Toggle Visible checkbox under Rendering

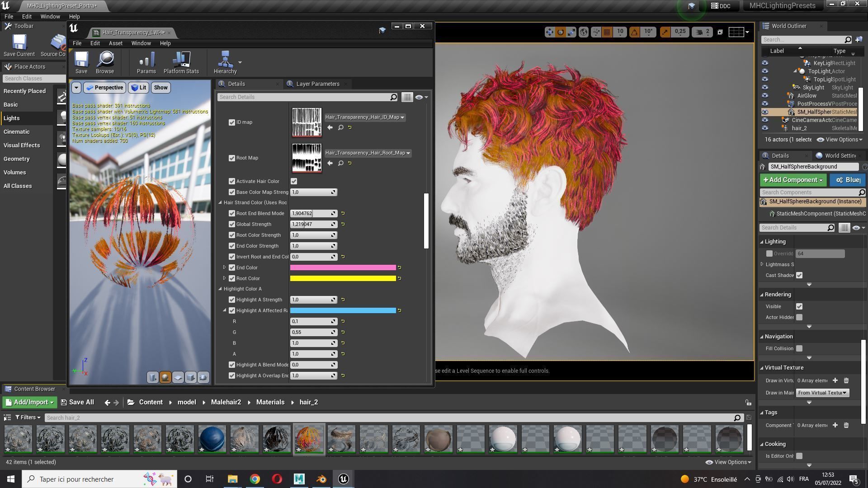[x=799, y=306]
